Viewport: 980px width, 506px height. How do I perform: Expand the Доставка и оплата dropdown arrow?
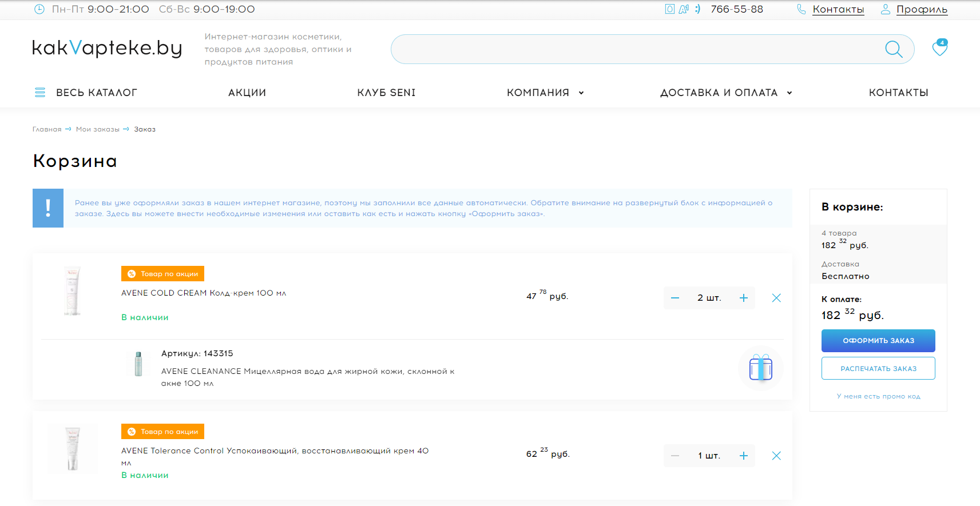click(x=789, y=93)
